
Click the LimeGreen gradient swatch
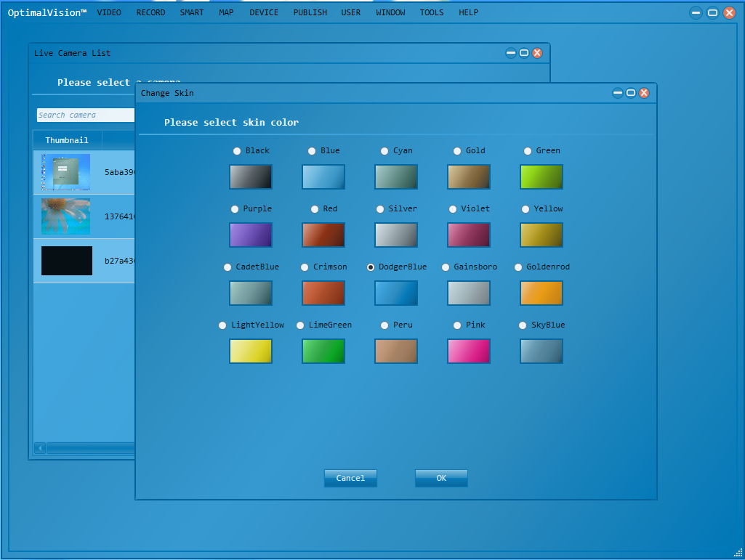tap(323, 351)
